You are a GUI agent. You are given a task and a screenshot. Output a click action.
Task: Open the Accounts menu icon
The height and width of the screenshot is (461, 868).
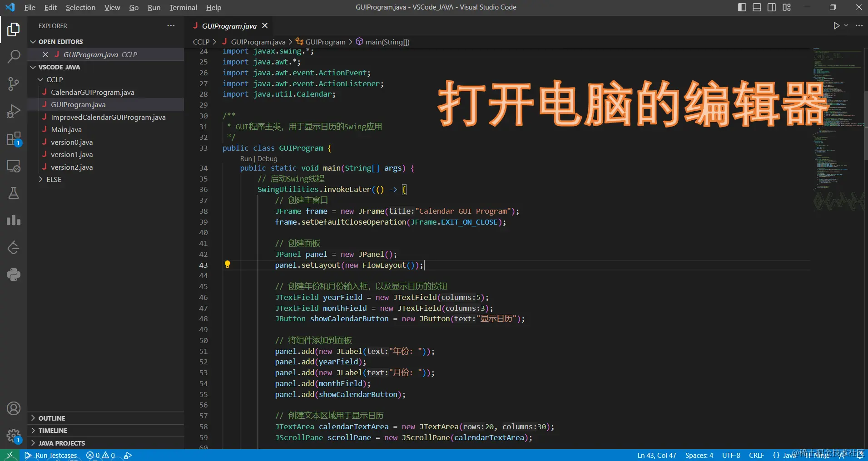[x=14, y=408]
